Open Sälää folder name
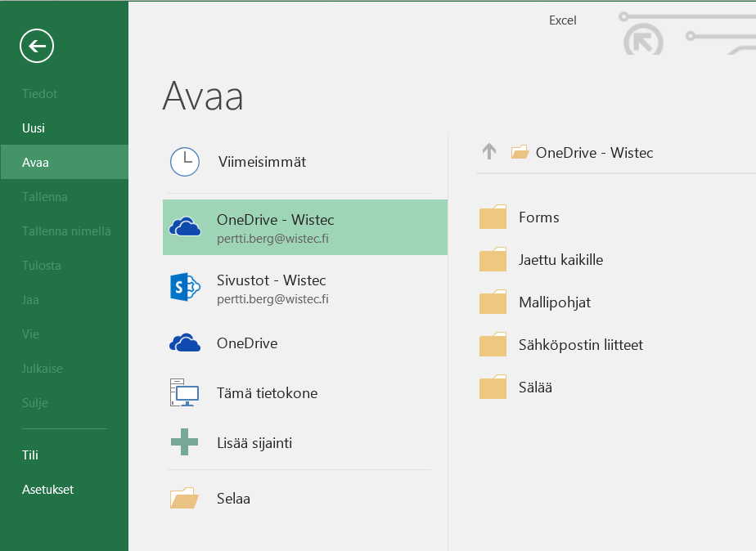The height and width of the screenshot is (551, 756). point(535,387)
